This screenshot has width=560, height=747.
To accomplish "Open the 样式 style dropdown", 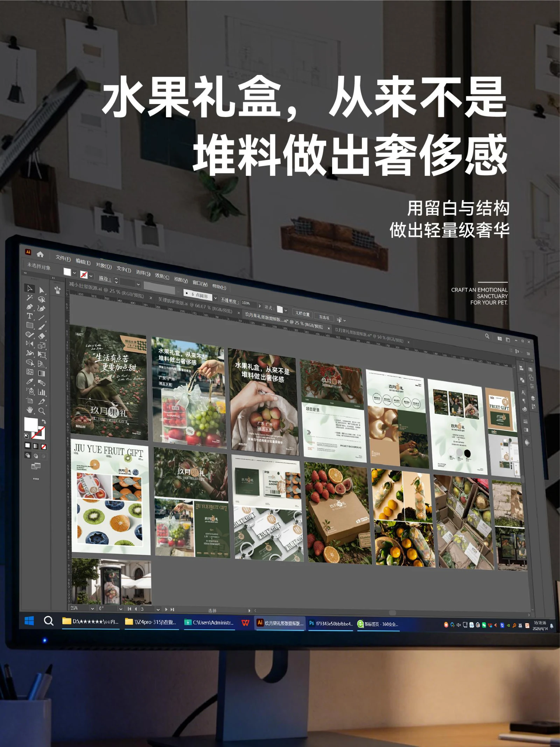I will pos(286,310).
